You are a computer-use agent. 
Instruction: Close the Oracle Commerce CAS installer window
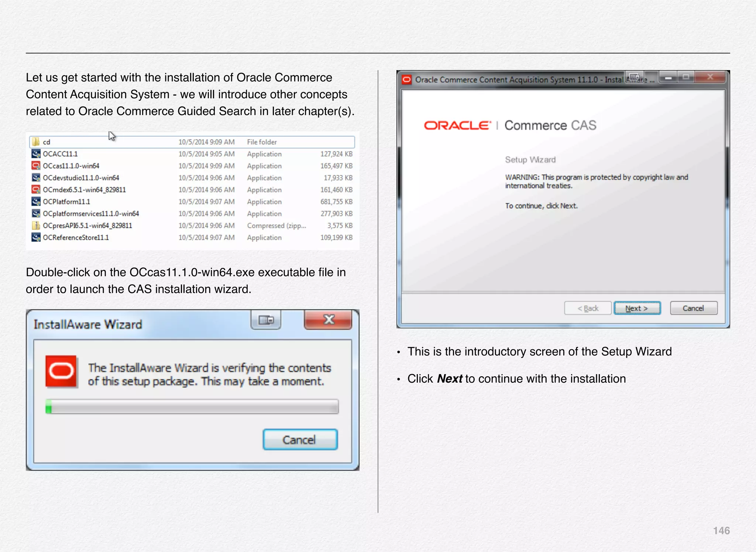pos(710,77)
